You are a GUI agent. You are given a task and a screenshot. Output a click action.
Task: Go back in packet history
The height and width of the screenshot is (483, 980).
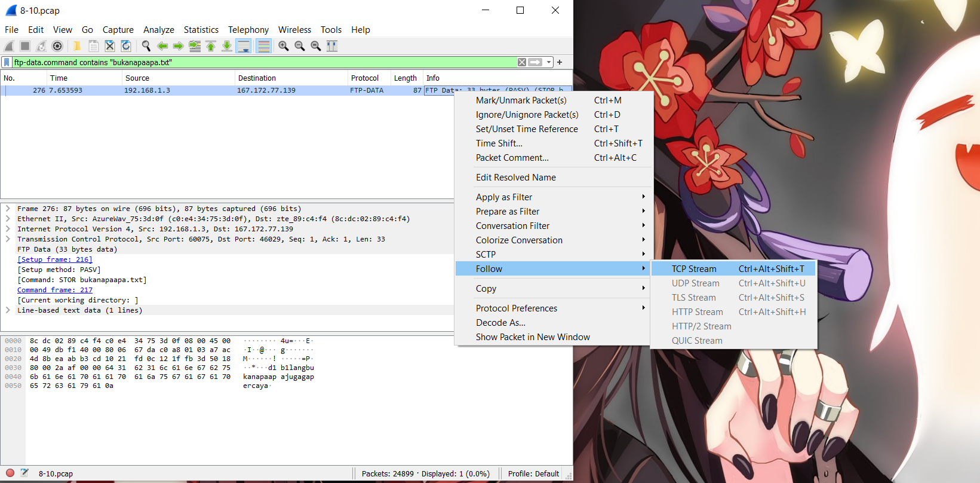(x=162, y=46)
